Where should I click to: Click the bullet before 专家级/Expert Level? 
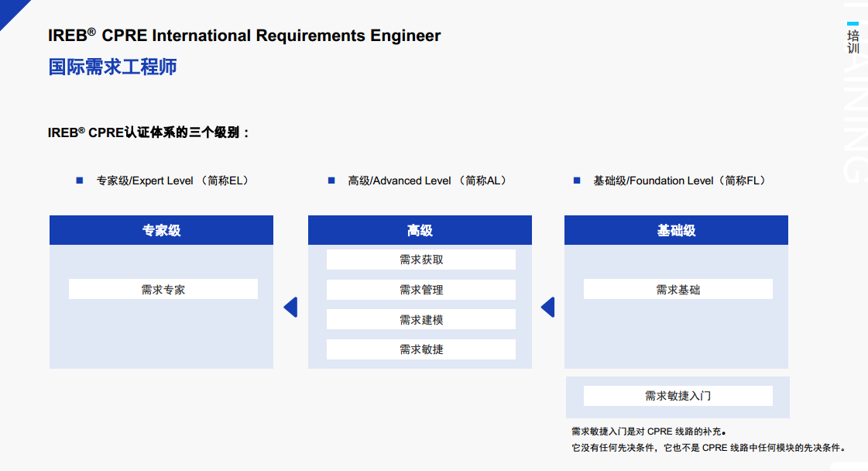coord(80,180)
